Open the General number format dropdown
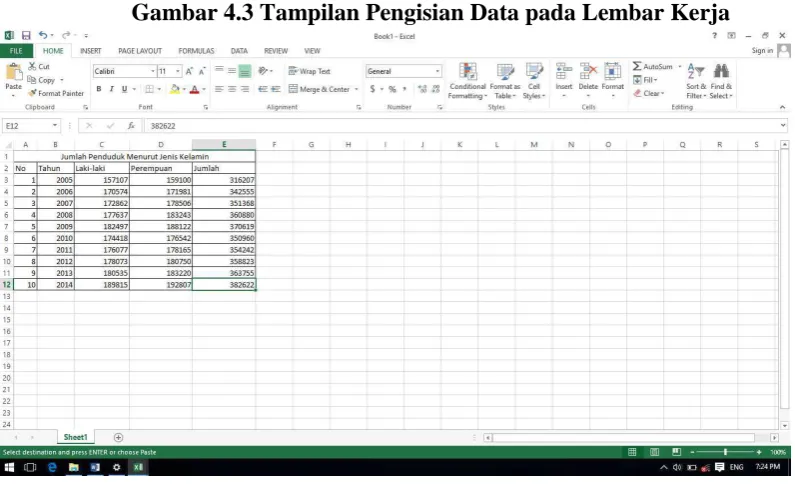 [437, 71]
